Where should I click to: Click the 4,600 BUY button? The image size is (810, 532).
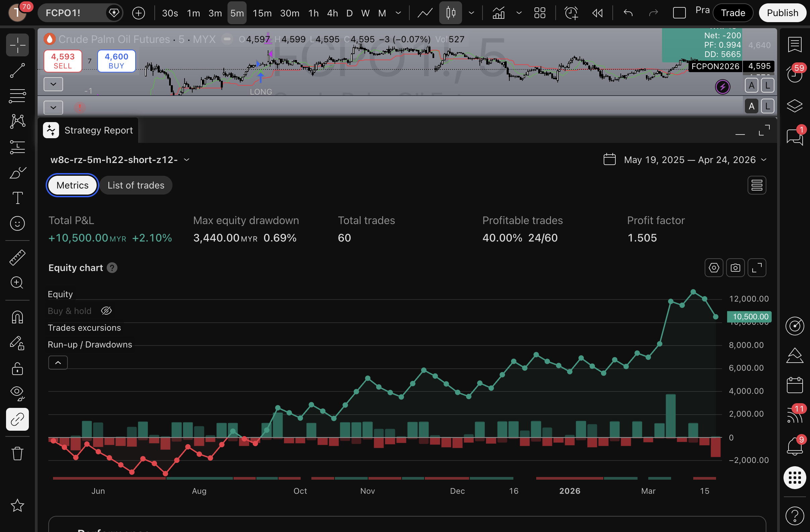[x=116, y=61]
